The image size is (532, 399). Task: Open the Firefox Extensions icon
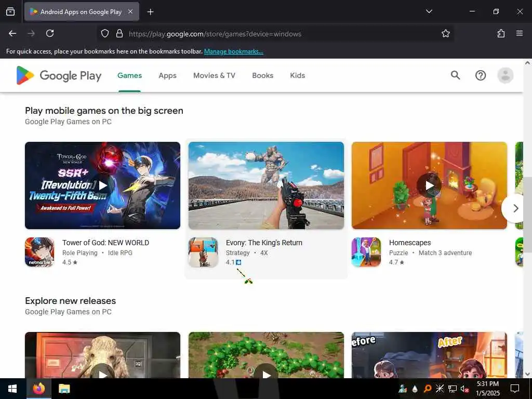pos(501,33)
